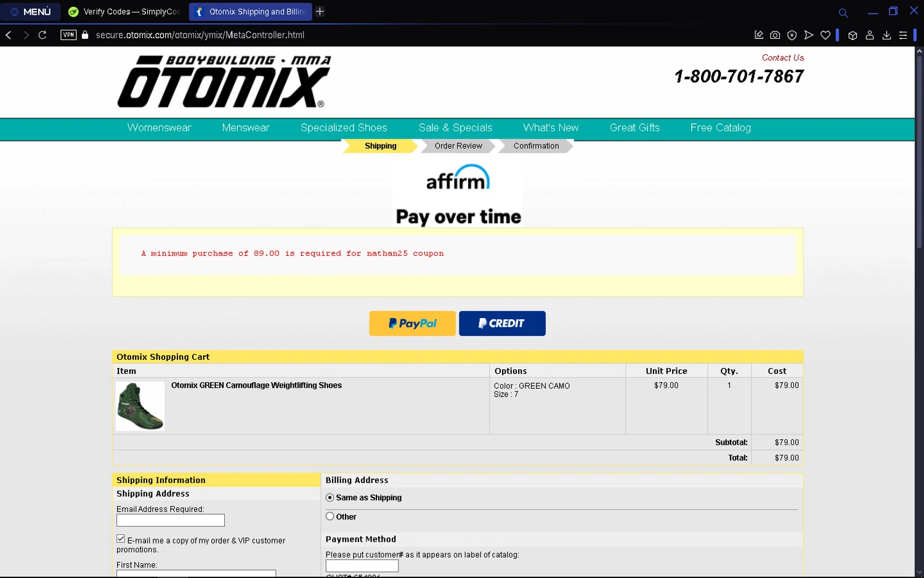Open the Womenswear menu

pyautogui.click(x=160, y=128)
